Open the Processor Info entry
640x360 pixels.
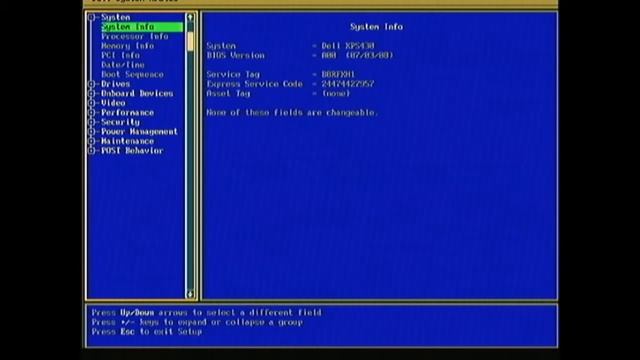pos(135,36)
